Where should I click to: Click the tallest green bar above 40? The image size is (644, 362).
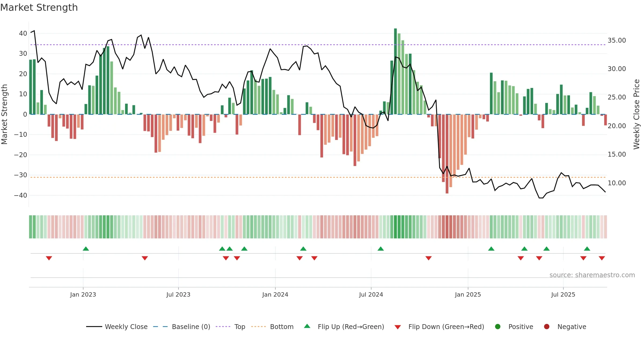(395, 71)
